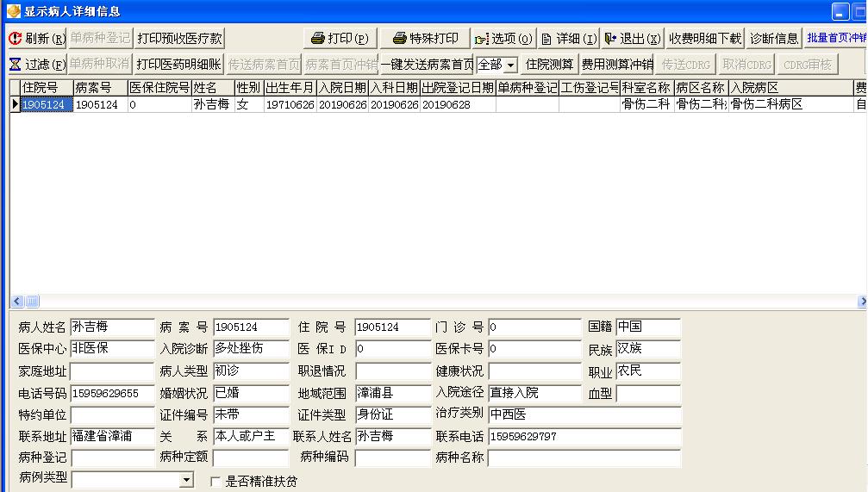Image resolution: width=868 pixels, height=492 pixels.
Task: Click 科室名称 column header
Action: pyautogui.click(x=647, y=87)
